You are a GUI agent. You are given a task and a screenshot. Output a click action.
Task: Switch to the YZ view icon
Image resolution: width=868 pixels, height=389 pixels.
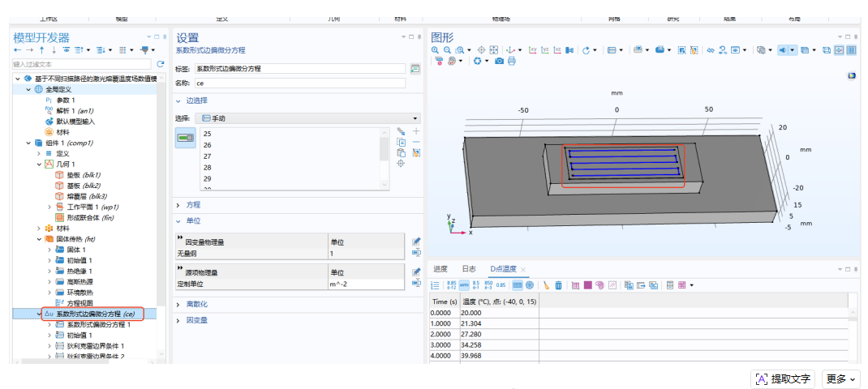544,49
